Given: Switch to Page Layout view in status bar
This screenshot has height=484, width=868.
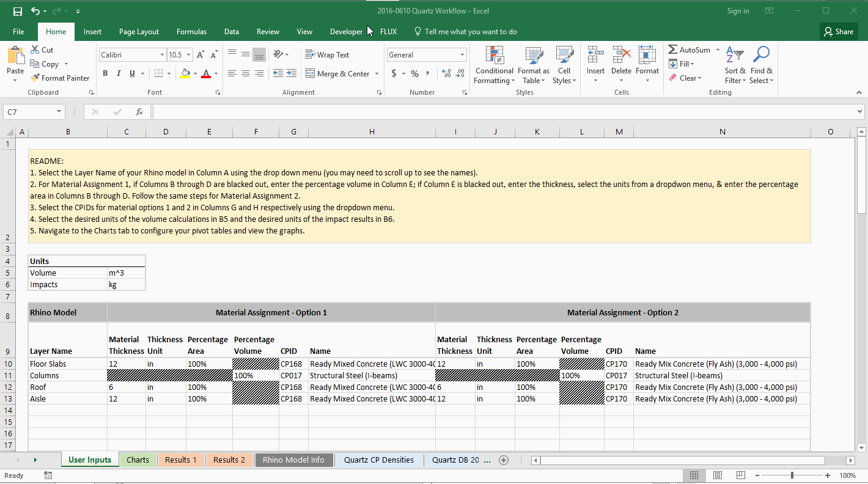Looking at the screenshot, I should pyautogui.click(x=718, y=475).
